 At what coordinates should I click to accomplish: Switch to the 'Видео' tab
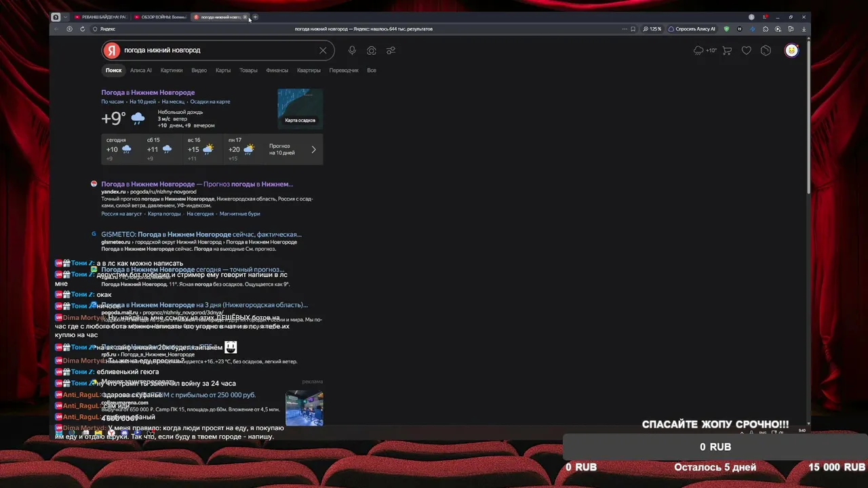coord(199,70)
